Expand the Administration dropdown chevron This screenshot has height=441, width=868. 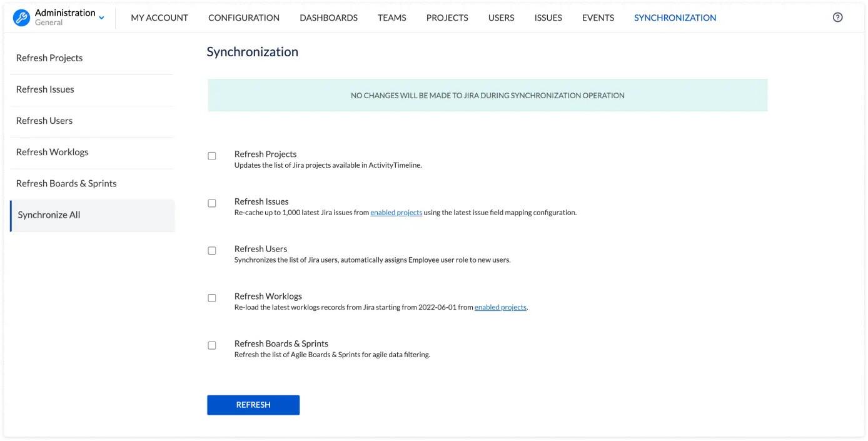coord(102,18)
